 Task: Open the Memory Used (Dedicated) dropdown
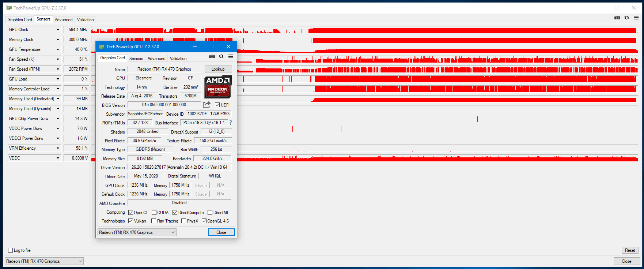[x=58, y=99]
